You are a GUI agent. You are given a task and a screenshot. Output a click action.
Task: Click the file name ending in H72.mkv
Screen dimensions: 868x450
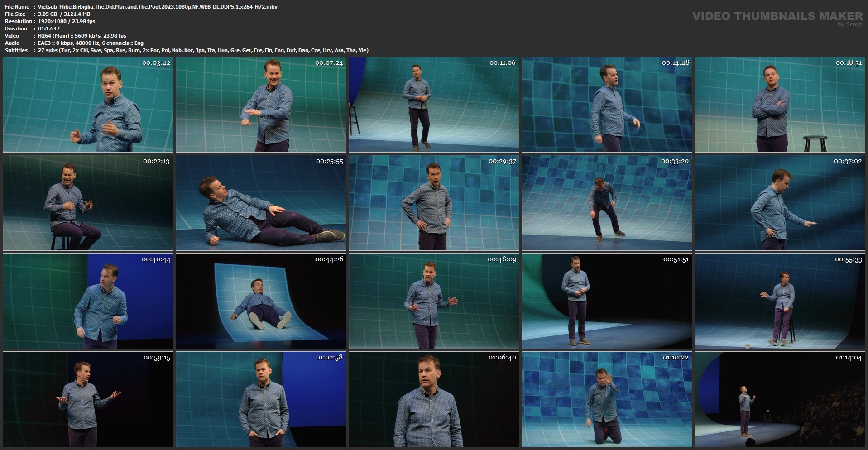(158, 7)
